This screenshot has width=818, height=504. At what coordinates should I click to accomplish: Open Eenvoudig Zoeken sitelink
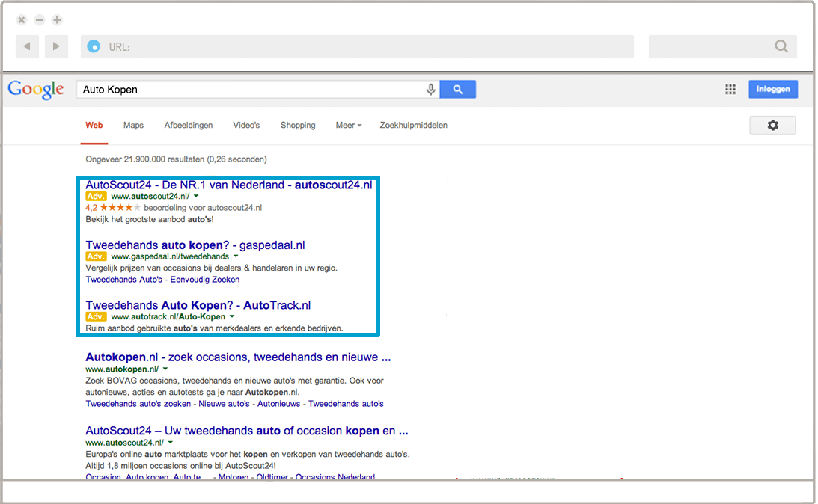(205, 280)
